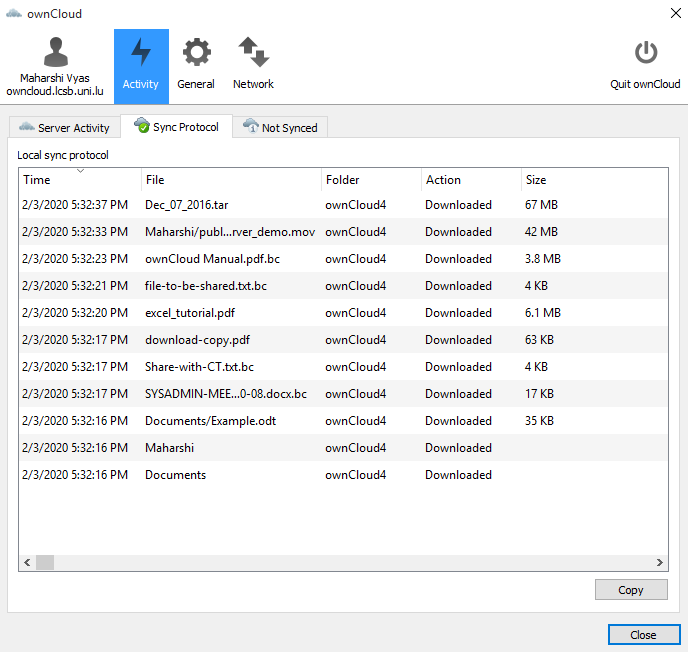Switch to the Server Activity tab
The image size is (688, 652).
64,128
